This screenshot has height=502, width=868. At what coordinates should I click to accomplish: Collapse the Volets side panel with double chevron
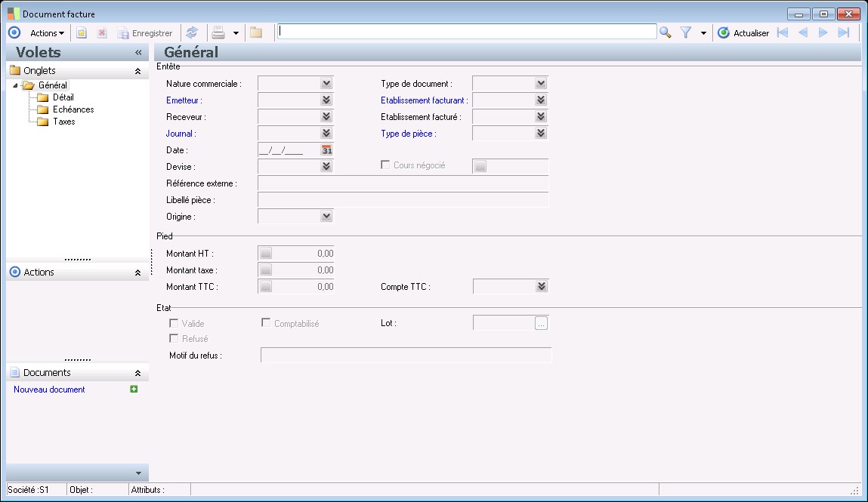(138, 53)
